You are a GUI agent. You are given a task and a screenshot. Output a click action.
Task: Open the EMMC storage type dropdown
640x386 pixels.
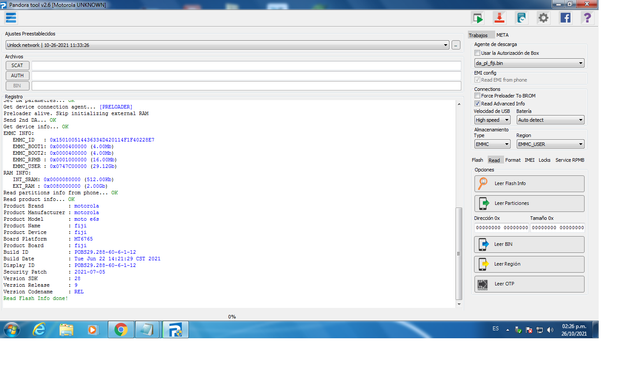pos(492,144)
